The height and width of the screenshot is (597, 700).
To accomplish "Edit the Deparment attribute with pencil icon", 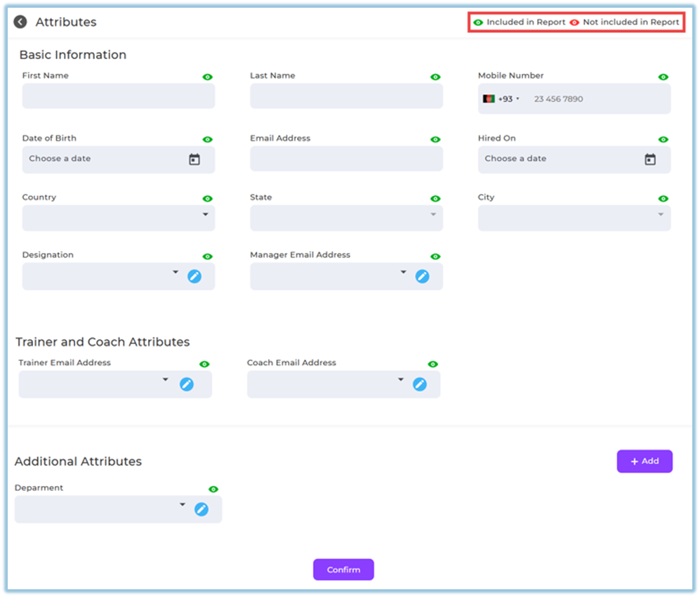I will click(x=202, y=509).
